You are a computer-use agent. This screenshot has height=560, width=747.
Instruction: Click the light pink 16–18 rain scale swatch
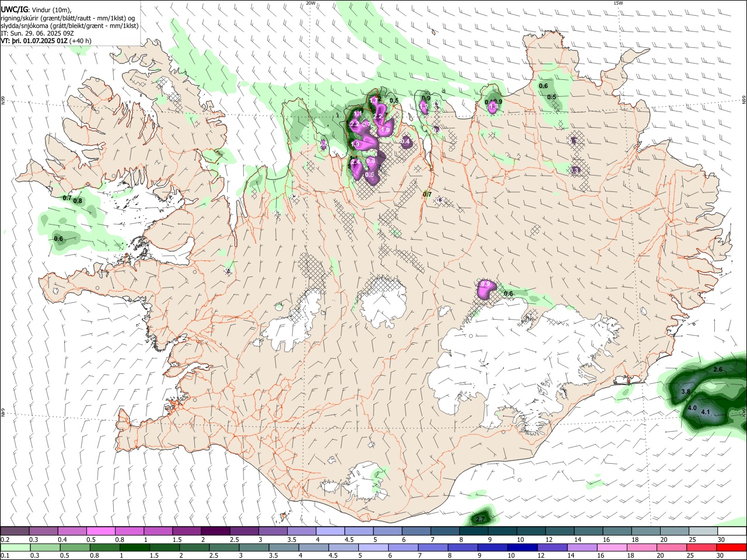pos(612,547)
